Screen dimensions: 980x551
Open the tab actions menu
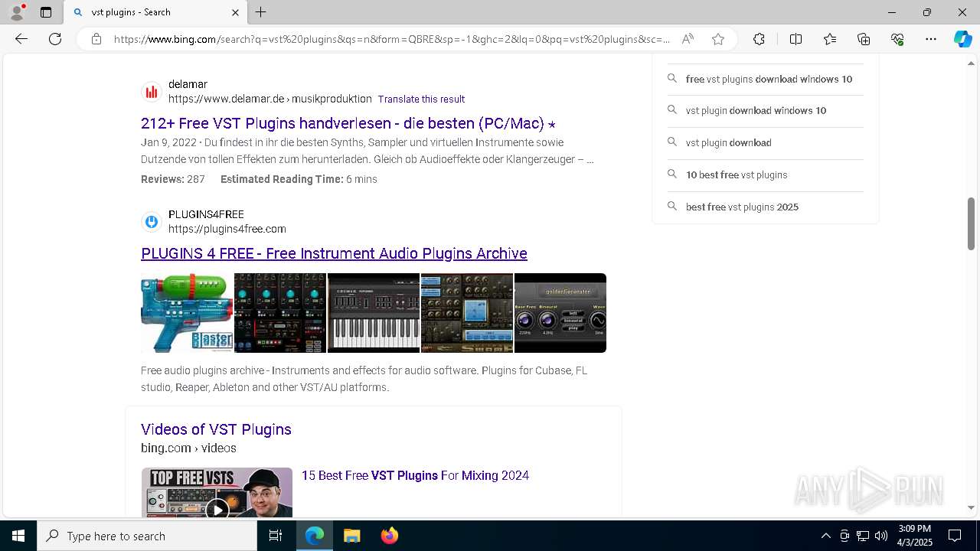(x=46, y=12)
